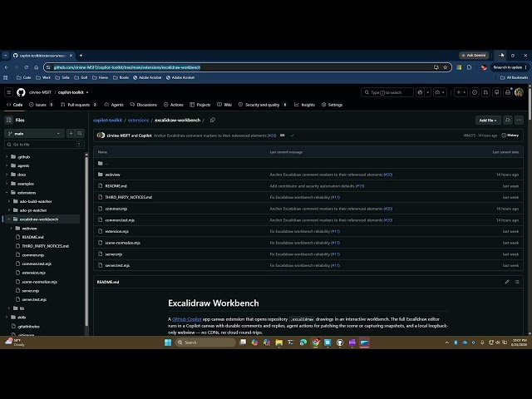Switch to the Actions tab
The image size is (532, 399).
click(x=173, y=105)
